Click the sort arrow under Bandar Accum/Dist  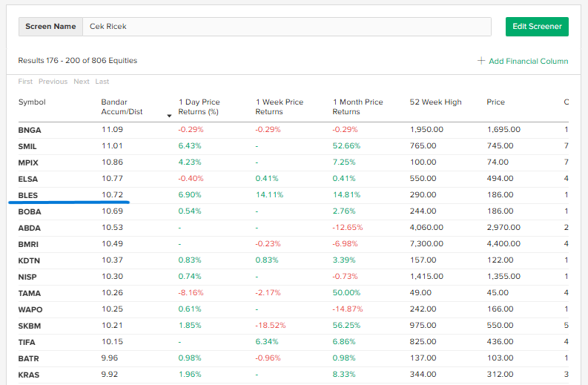tap(169, 116)
